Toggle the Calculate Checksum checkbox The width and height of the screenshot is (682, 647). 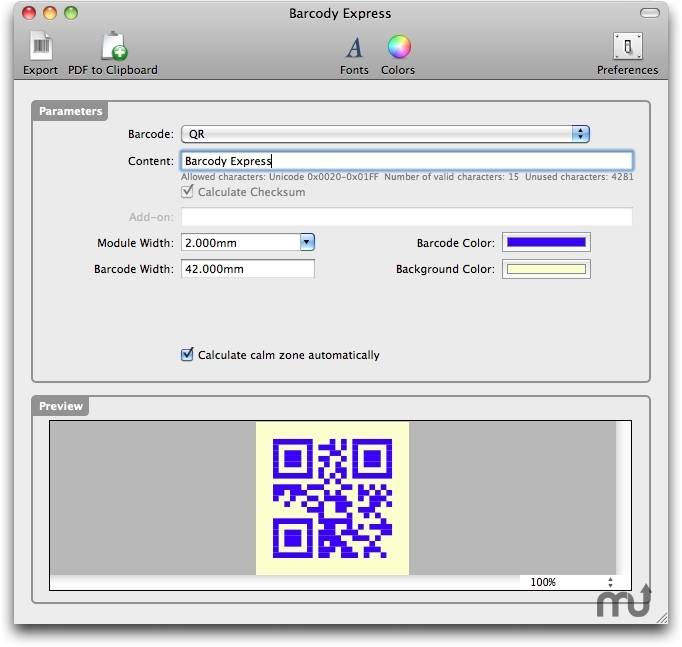click(x=187, y=191)
